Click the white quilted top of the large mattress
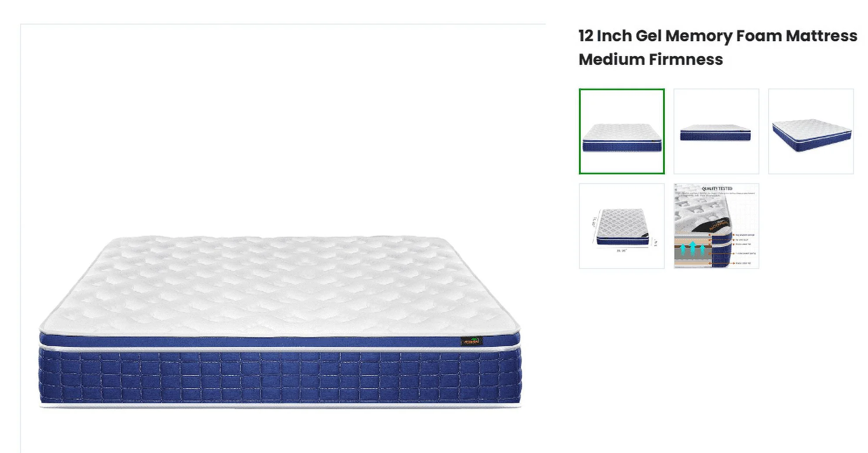The image size is (868, 453). click(x=280, y=285)
